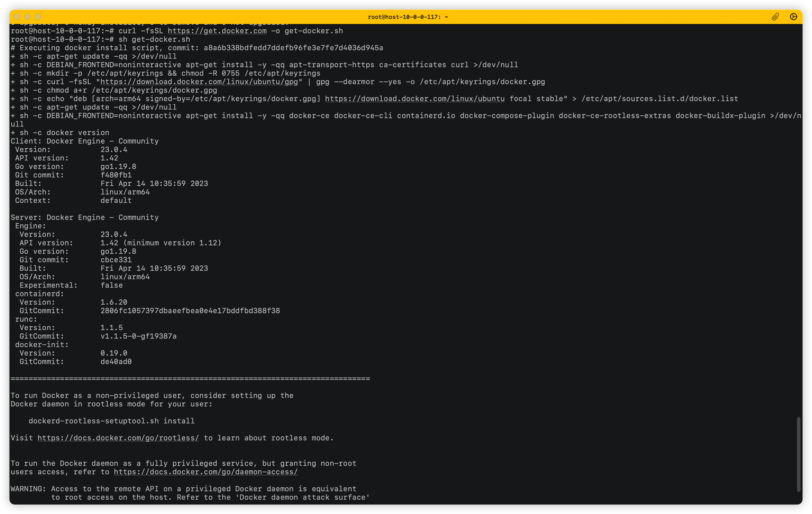Click the green maximize window button
Screen dimensions: 812x514
38,17
